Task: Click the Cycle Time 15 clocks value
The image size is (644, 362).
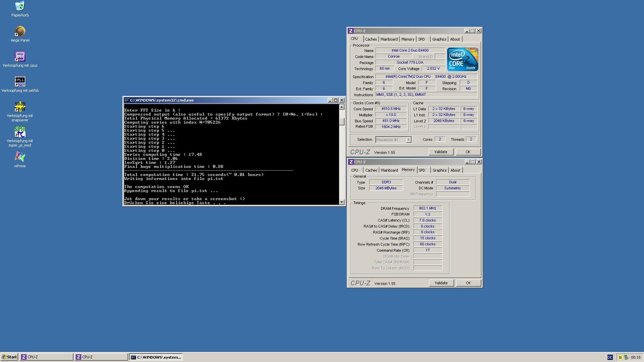Action: 427,238
